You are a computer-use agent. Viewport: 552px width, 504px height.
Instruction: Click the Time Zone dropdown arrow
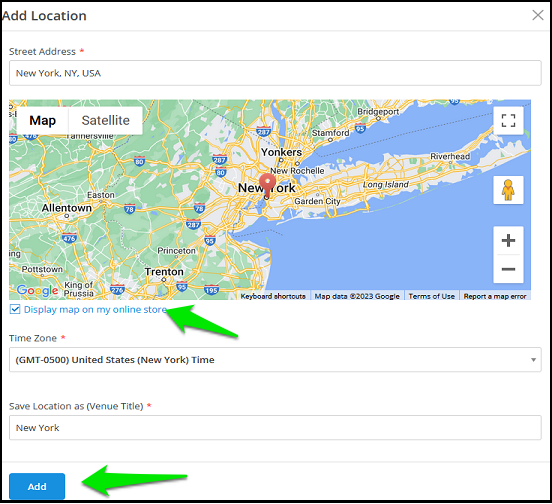pos(533,360)
